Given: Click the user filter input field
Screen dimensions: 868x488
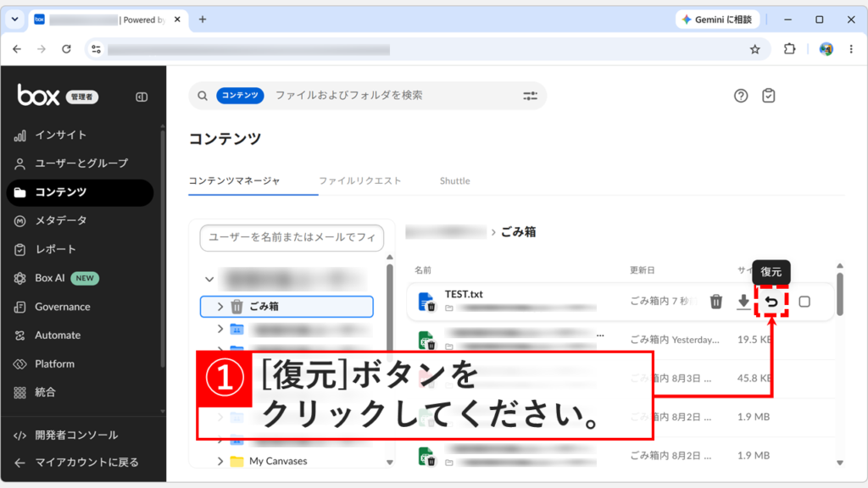Looking at the screenshot, I should pyautogui.click(x=292, y=238).
